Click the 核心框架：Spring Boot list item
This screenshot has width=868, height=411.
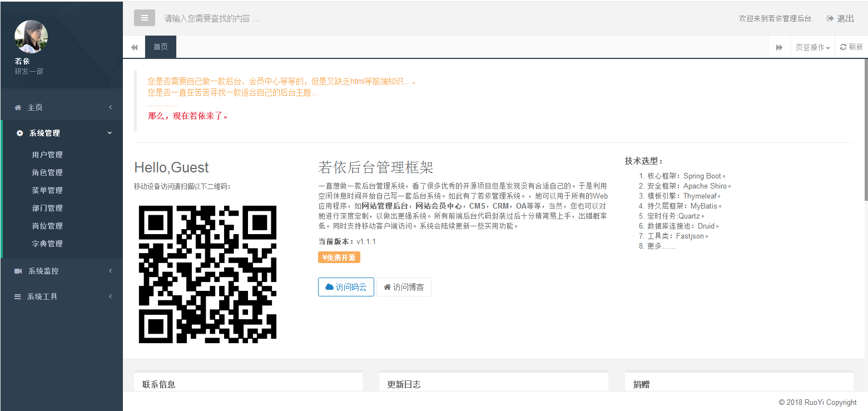point(687,176)
